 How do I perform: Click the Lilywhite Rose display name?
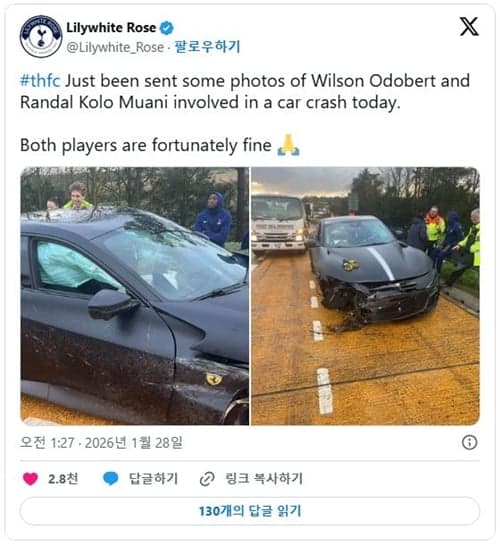[x=111, y=28]
